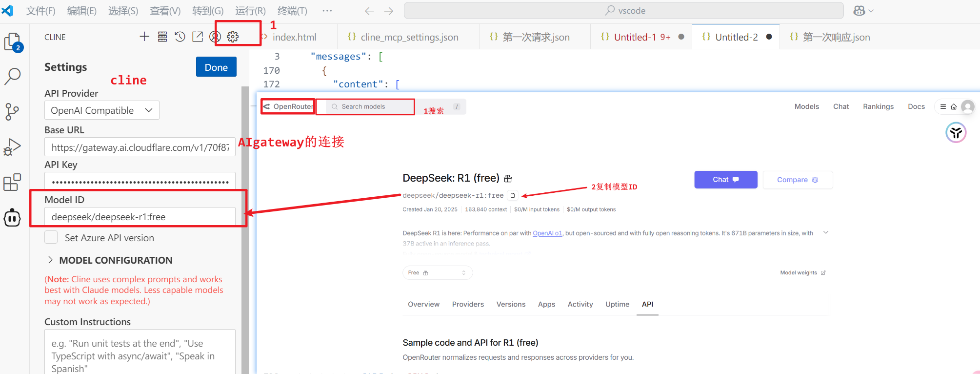980x374 pixels.
Task: Switch to Untitled-2 tab
Action: point(736,37)
